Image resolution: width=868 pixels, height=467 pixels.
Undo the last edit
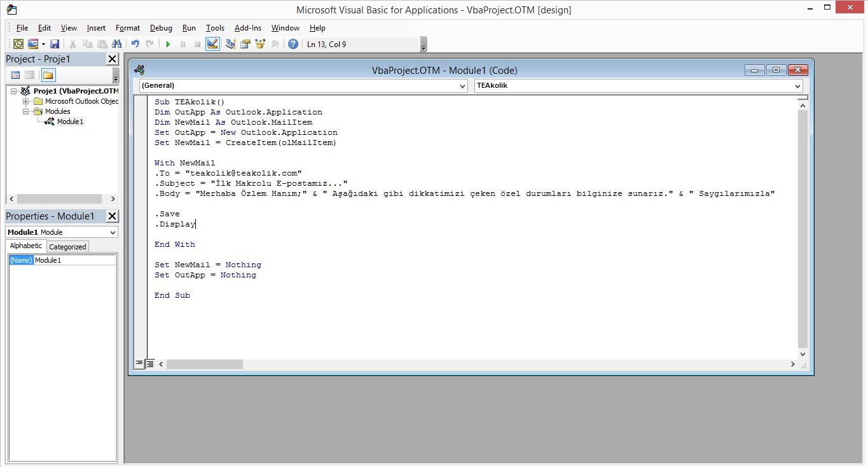135,44
